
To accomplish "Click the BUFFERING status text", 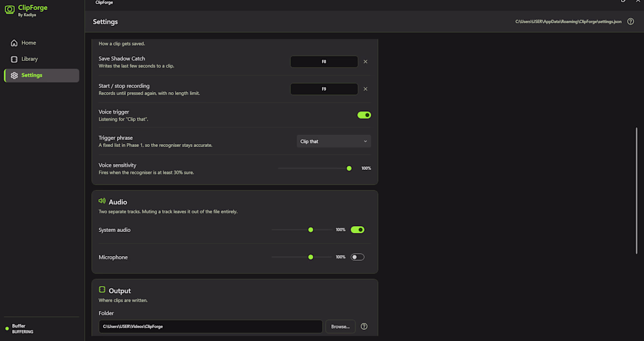I will coord(23,332).
